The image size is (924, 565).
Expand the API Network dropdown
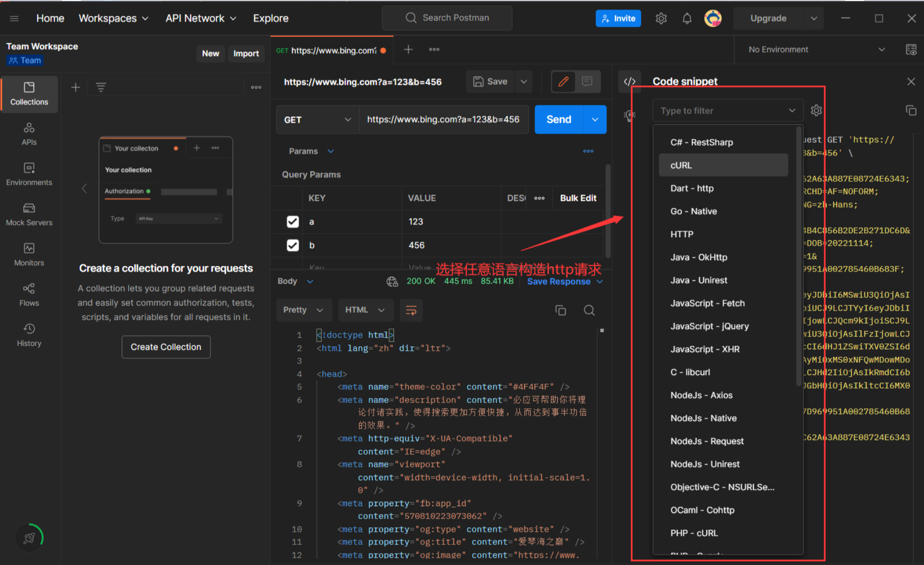pos(201,18)
